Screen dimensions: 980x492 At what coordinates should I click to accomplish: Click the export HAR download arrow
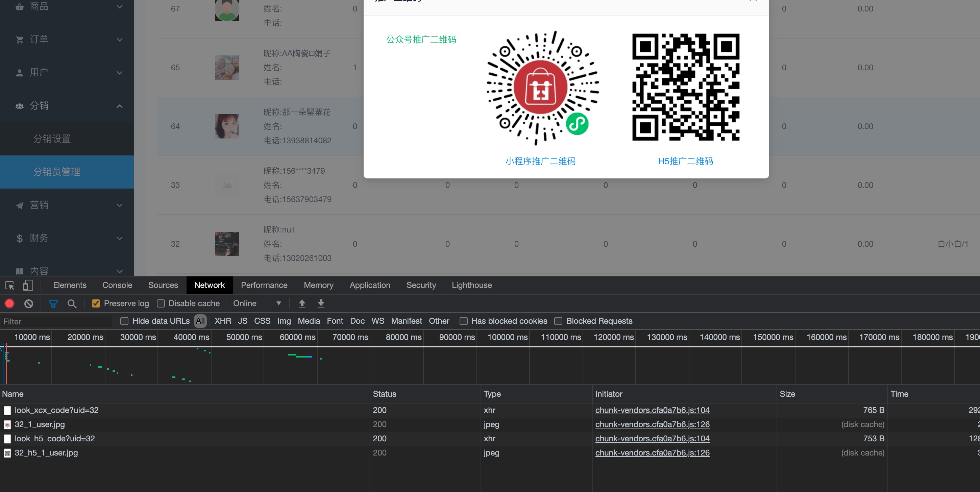click(321, 303)
